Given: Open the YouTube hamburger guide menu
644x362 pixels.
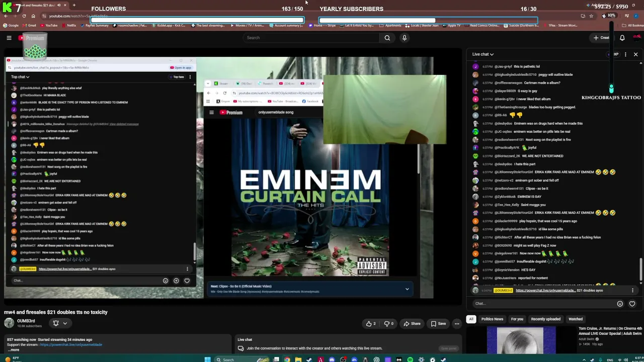Looking at the screenshot, I should tap(9, 38).
